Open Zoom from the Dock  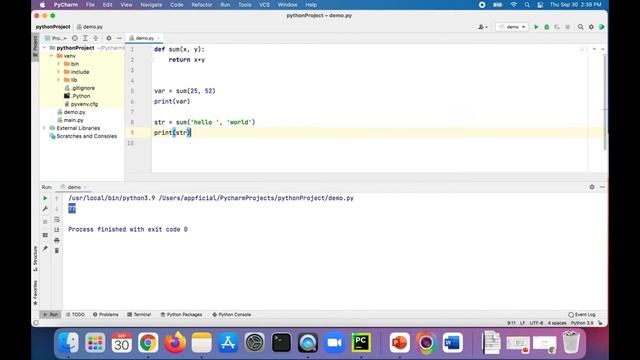click(335, 342)
